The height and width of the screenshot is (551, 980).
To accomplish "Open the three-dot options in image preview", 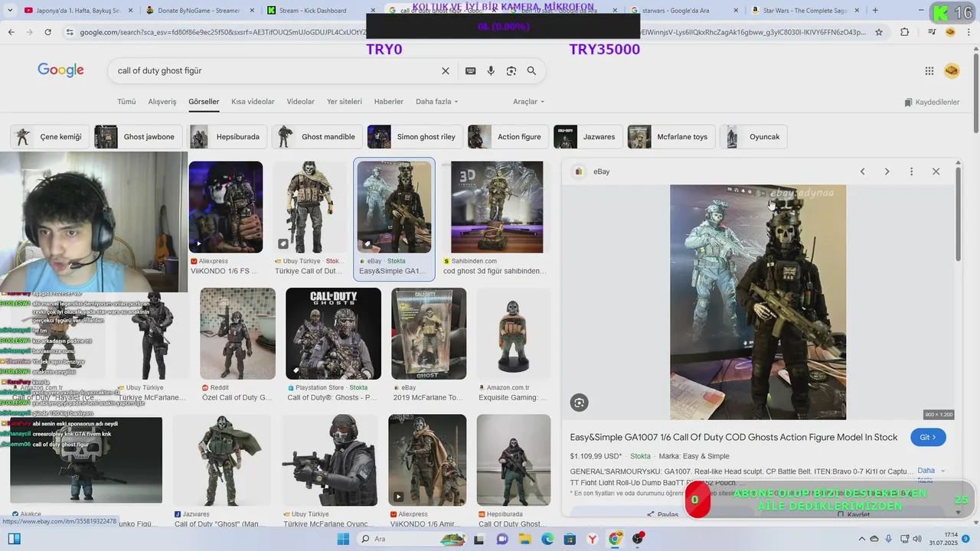I will (911, 171).
